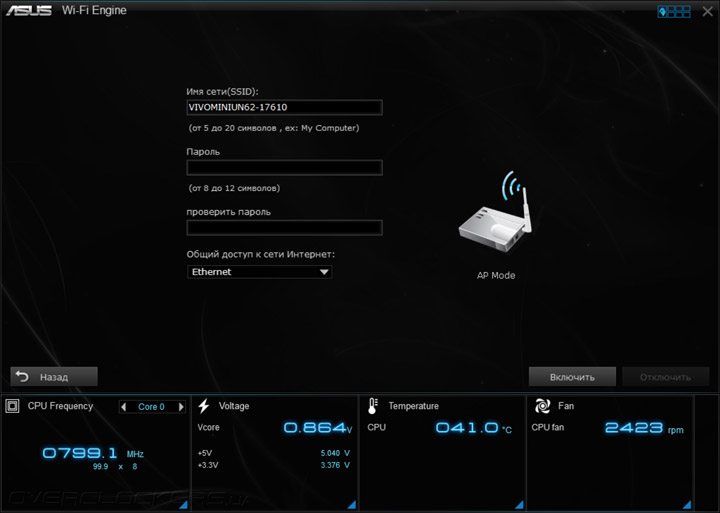Click the Voltage lightning bolt icon
The height and width of the screenshot is (513, 720).
click(204, 406)
